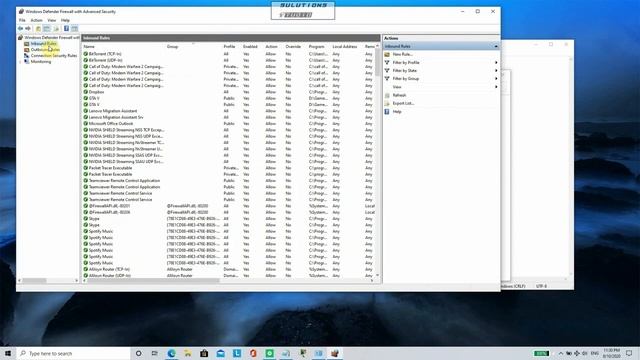The height and width of the screenshot is (360, 640).
Task: Click the Filter by Profile funnel icon
Action: (387, 62)
